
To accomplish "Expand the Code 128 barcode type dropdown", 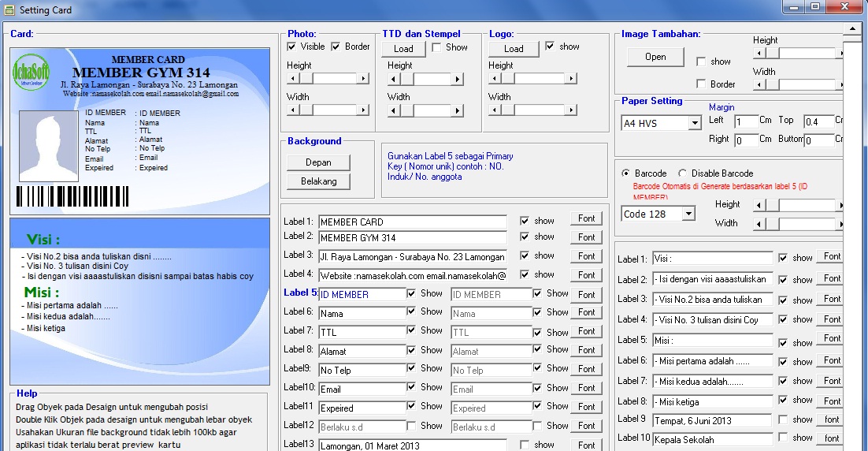I will [688, 214].
